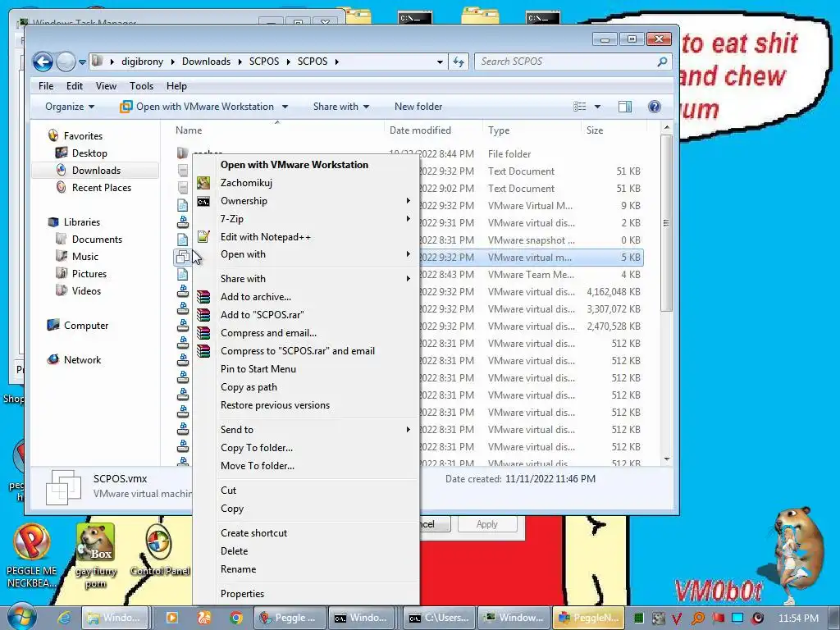Click New folder button
The image size is (840, 630).
click(418, 107)
